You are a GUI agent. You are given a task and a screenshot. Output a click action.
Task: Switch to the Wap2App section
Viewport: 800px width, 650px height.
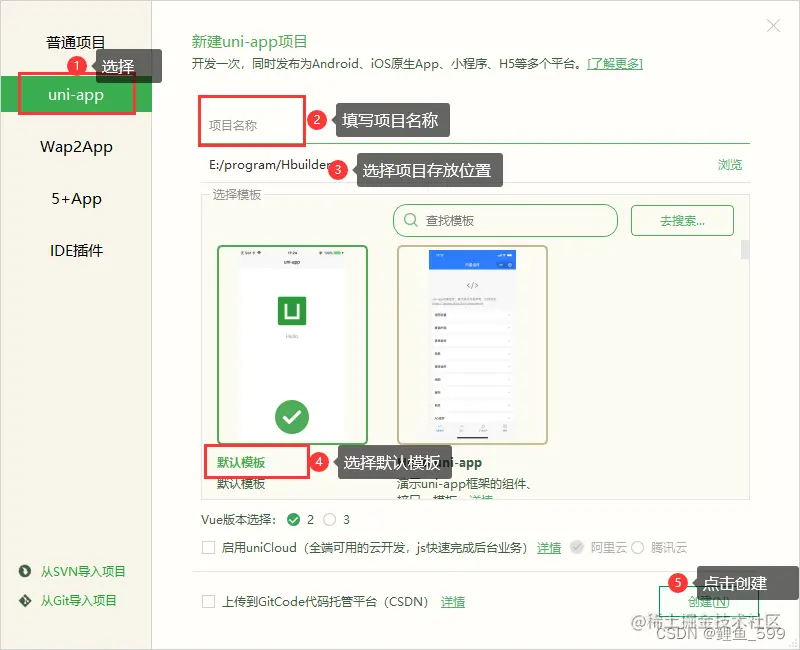pyautogui.click(x=77, y=147)
